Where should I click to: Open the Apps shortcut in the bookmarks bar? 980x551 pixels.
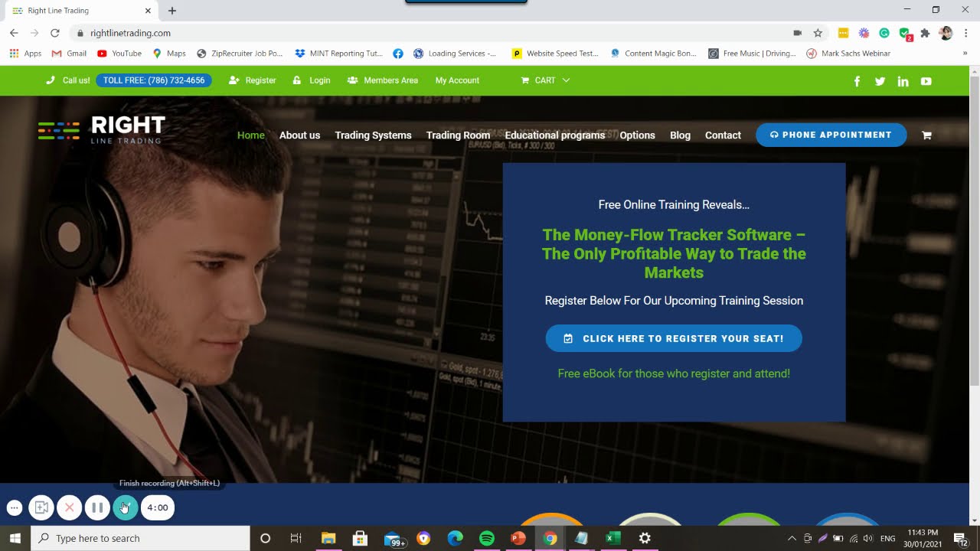tap(25, 54)
